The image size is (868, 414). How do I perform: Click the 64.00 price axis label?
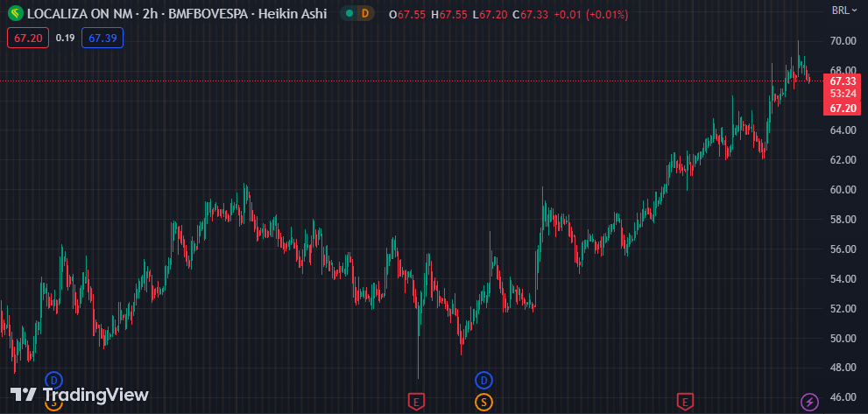pos(843,130)
